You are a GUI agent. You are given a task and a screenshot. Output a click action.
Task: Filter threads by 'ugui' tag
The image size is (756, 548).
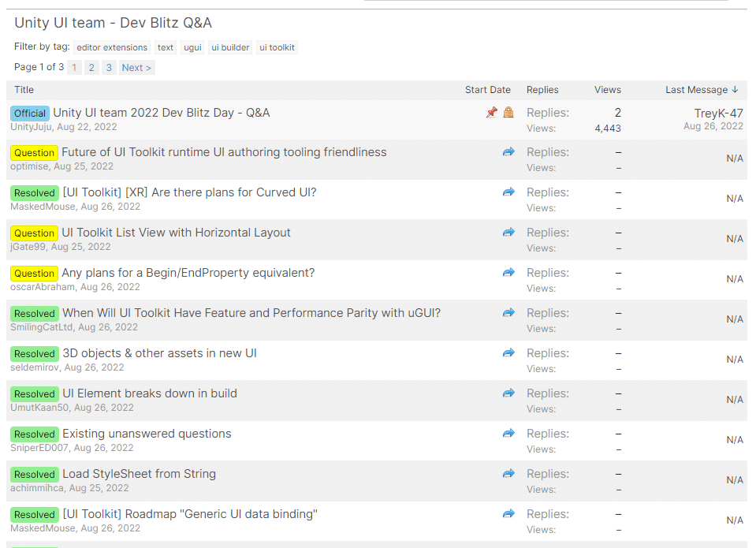[192, 47]
